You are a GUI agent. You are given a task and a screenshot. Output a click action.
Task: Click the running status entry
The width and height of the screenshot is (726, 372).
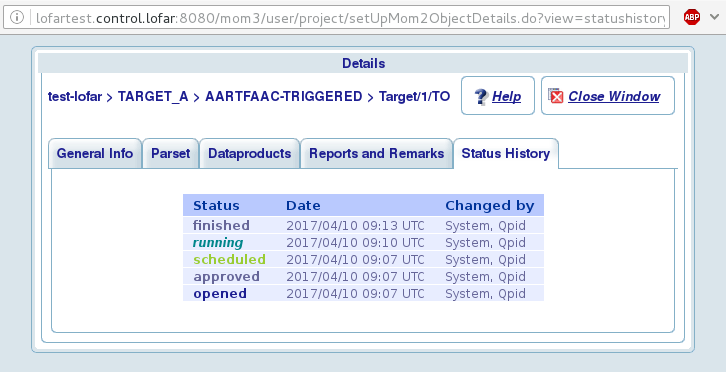tap(218, 243)
